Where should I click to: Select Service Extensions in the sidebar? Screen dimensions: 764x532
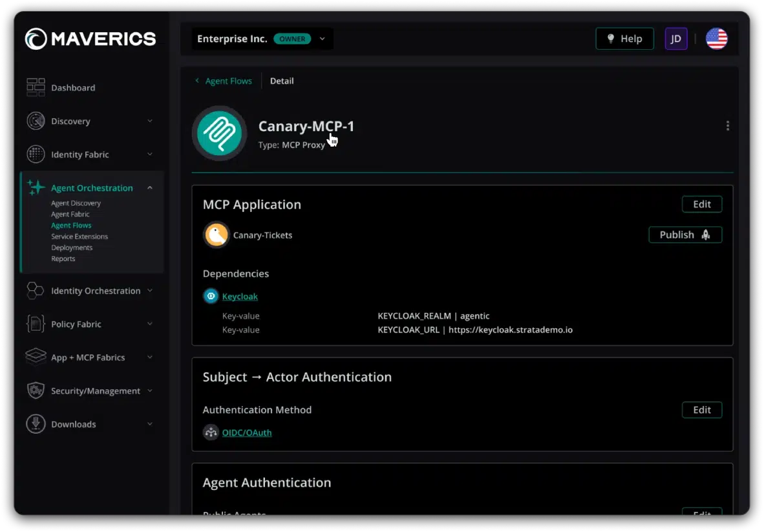(79, 236)
